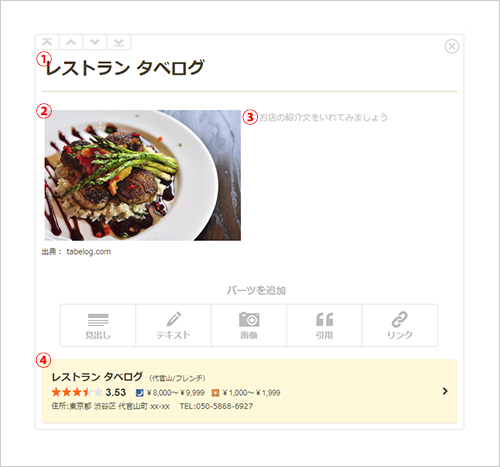
Task: Move block to bottom arrow icon
Action: click(119, 42)
